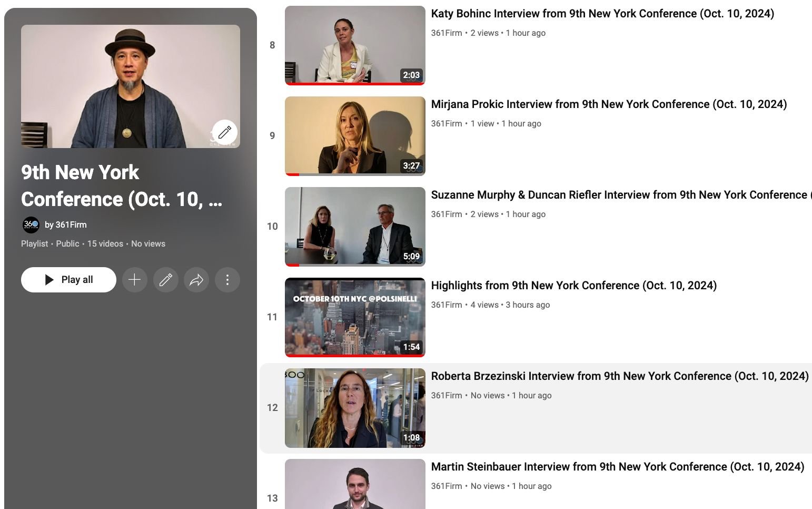812x509 pixels.
Task: Play the Roberta Brzezinski video thumbnail
Action: pyautogui.click(x=355, y=408)
